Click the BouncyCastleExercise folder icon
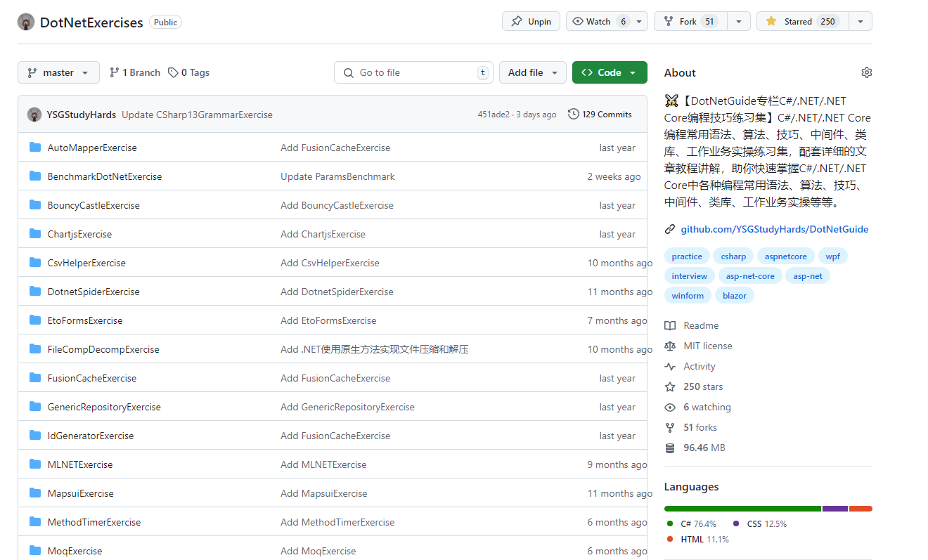 click(x=35, y=205)
